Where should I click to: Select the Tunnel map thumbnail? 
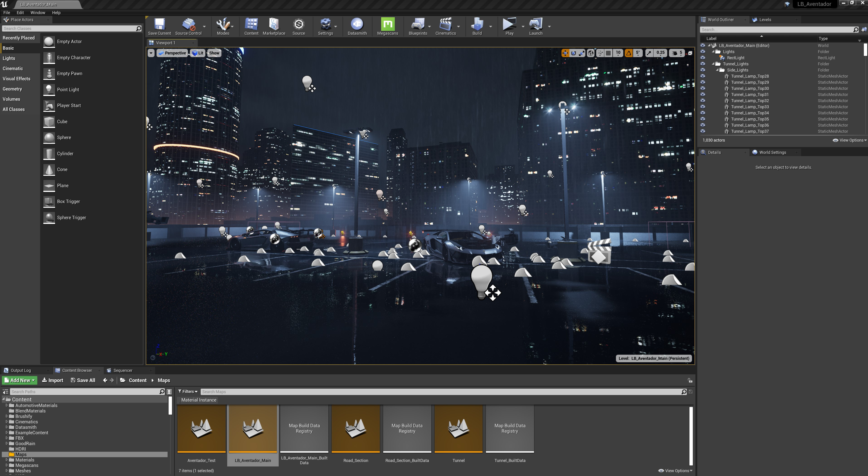click(x=458, y=428)
